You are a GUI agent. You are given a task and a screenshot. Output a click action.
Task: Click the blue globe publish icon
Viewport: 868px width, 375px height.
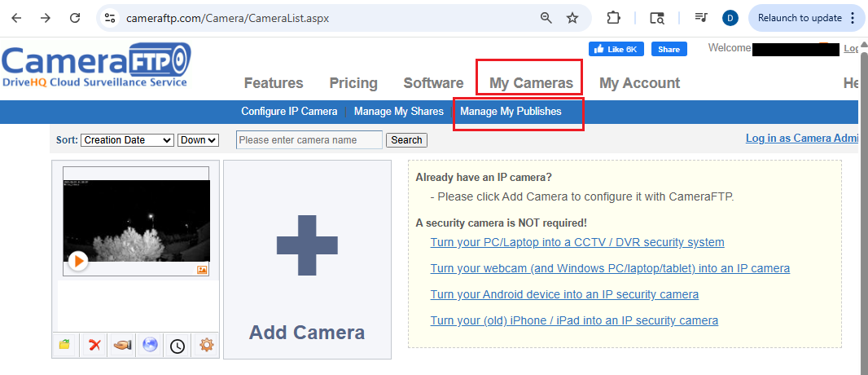tap(150, 345)
